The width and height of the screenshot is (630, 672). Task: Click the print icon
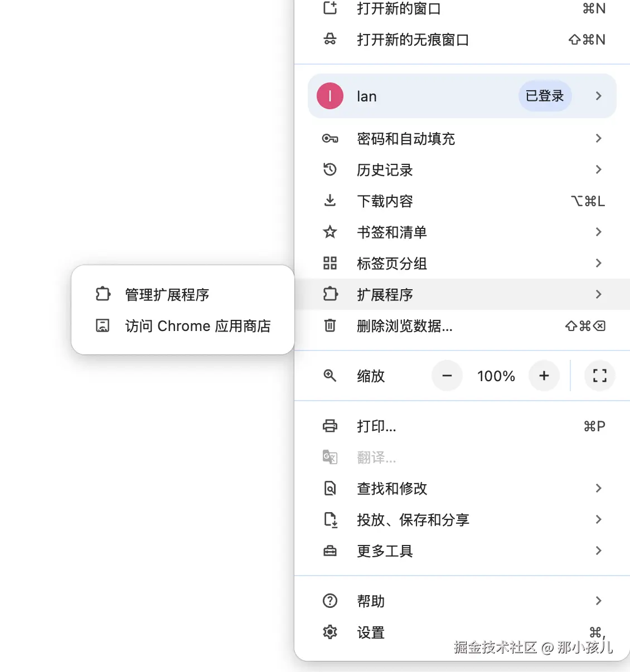[330, 426]
